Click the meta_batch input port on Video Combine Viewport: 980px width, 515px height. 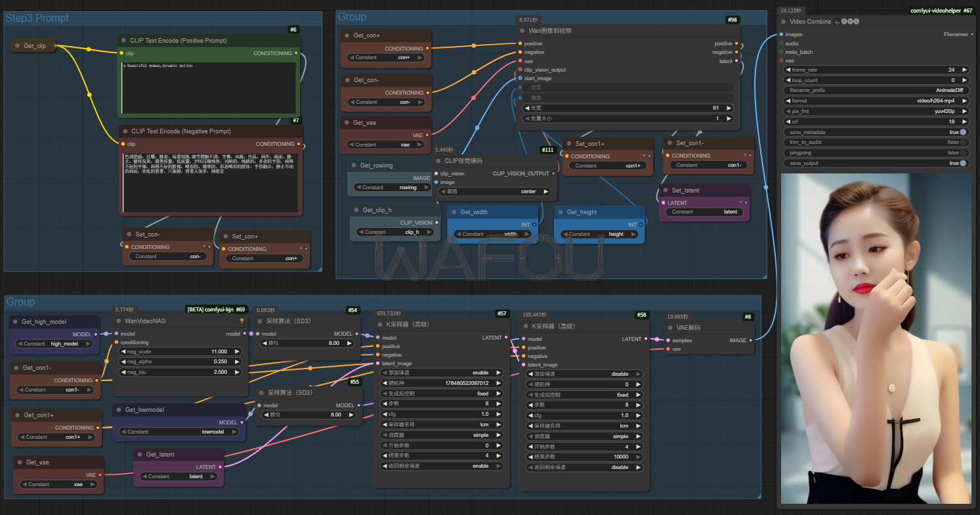coord(781,52)
